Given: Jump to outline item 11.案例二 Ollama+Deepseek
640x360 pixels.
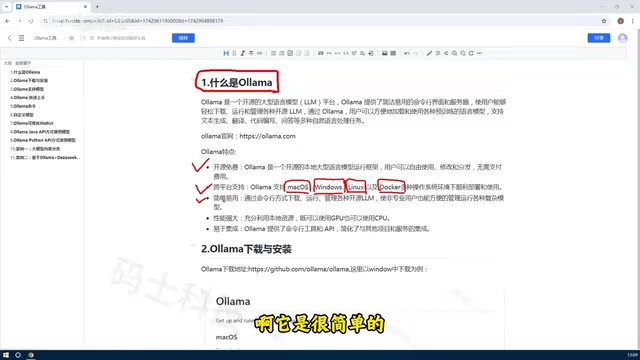Looking at the screenshot, I should pos(45,158).
